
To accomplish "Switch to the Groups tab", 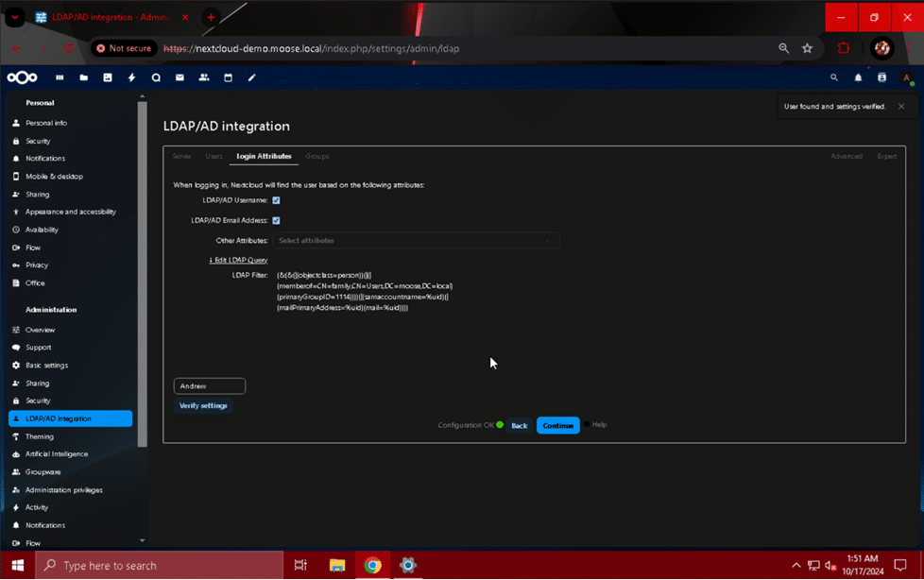I will tap(317, 156).
